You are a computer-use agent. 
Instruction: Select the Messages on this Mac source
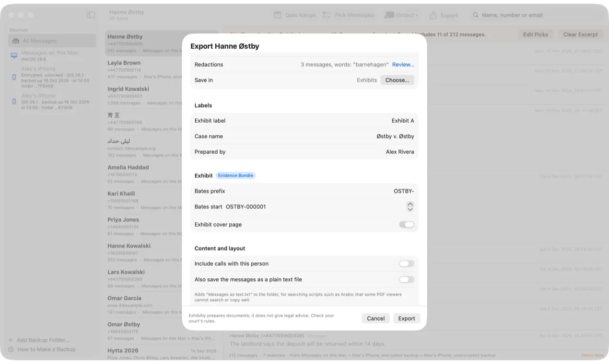click(52, 56)
